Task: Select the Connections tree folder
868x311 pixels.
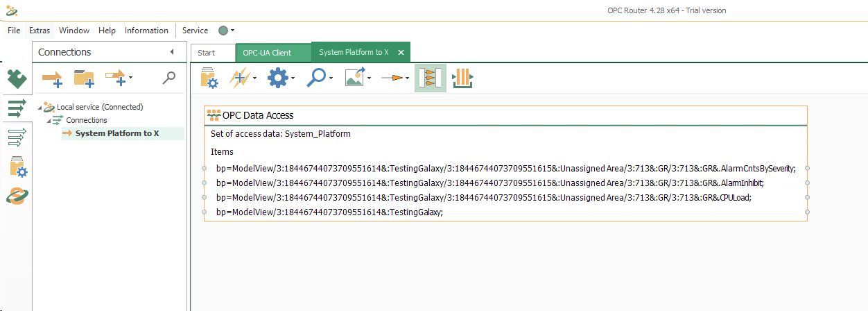Action: [87, 120]
